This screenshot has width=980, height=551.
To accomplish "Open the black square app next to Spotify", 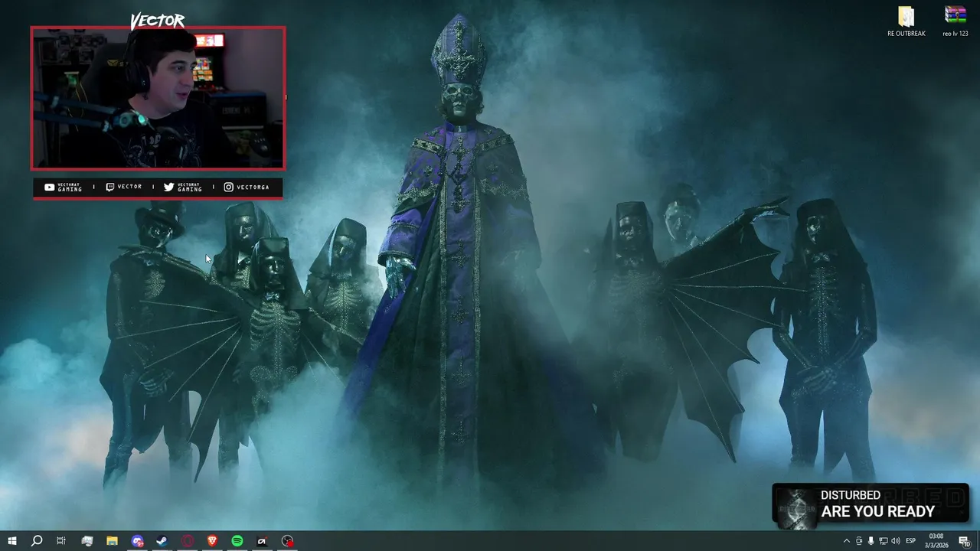I will click(262, 541).
